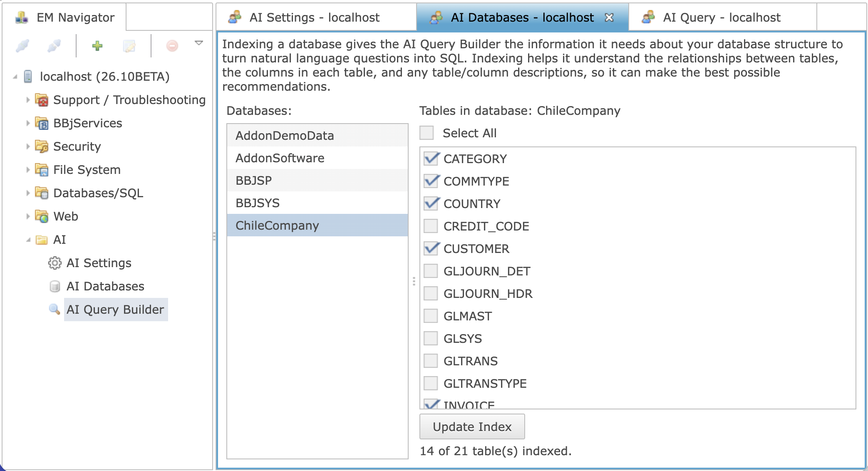Close the AI Databases - localhost tab
868x471 pixels.
click(609, 17)
